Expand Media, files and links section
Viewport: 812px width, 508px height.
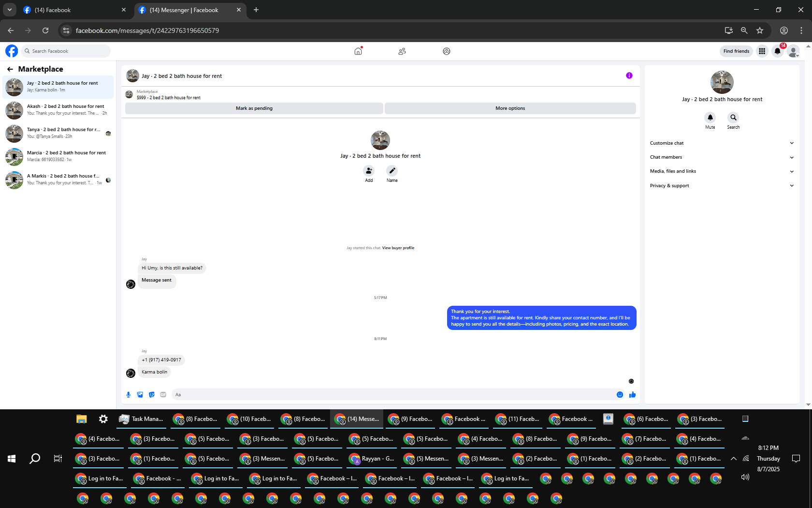pos(722,171)
